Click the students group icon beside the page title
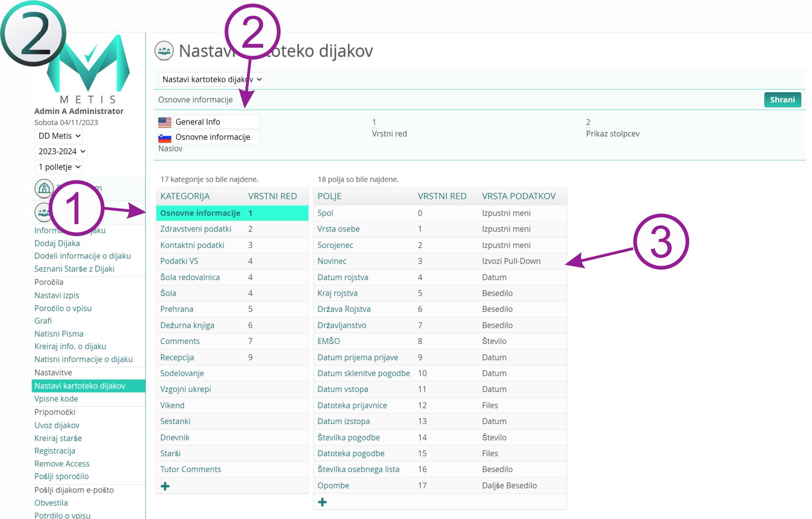 point(164,51)
